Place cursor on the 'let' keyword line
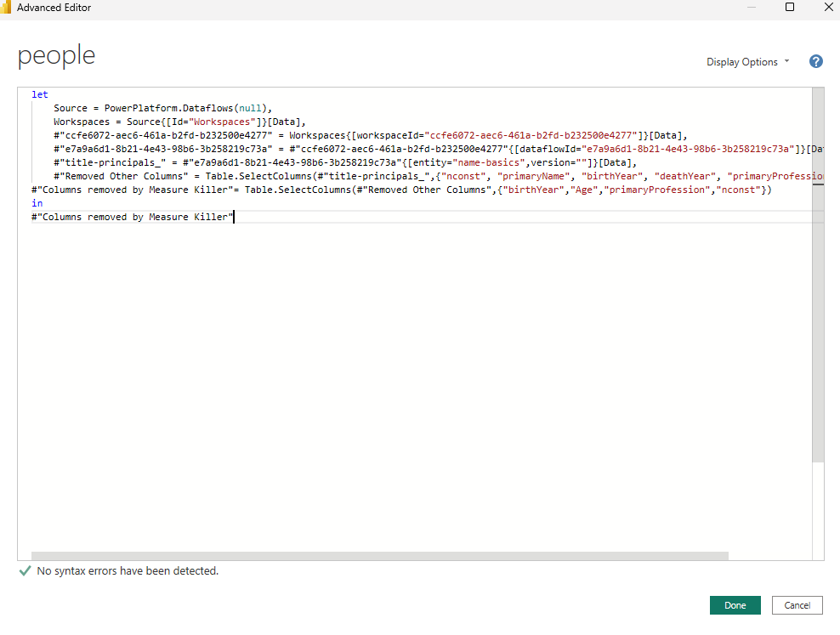 (40, 94)
